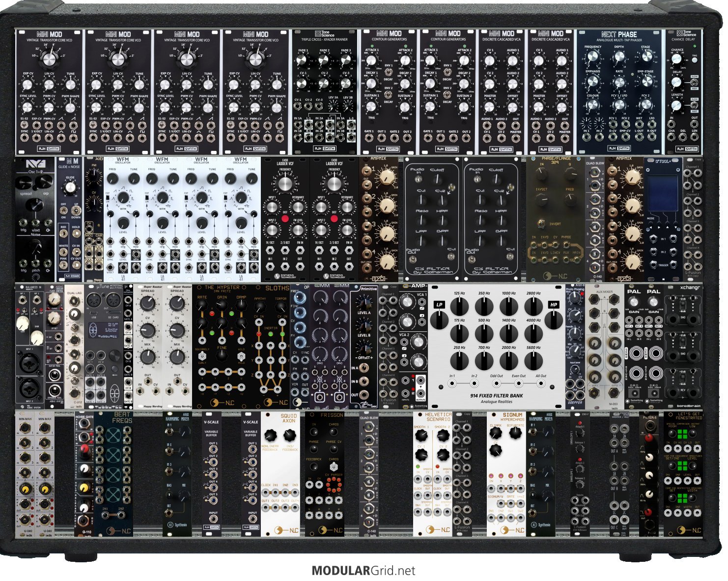The width and height of the screenshot is (728, 581).
Task: Click the IN A jack on Primitive module
Action: pos(364,368)
